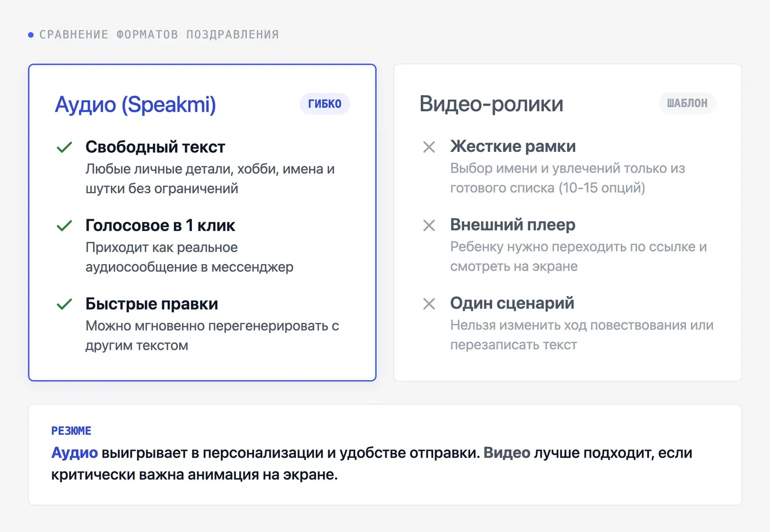Click the Быстрые правки heading

tap(152, 304)
